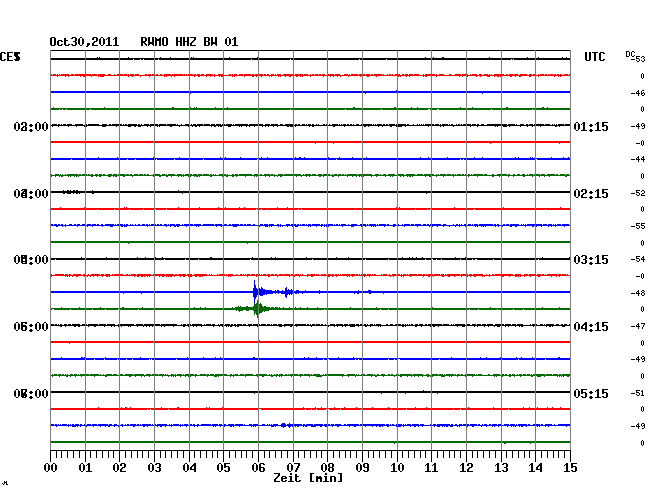
Task: Click the green trace event near minute 06
Action: [x=258, y=309]
